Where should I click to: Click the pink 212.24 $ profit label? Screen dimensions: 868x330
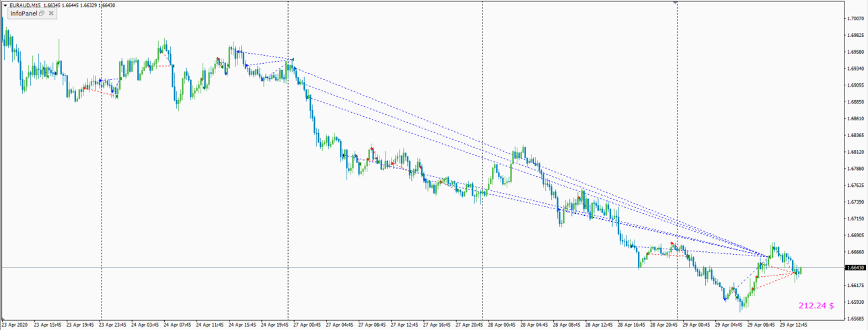point(816,305)
